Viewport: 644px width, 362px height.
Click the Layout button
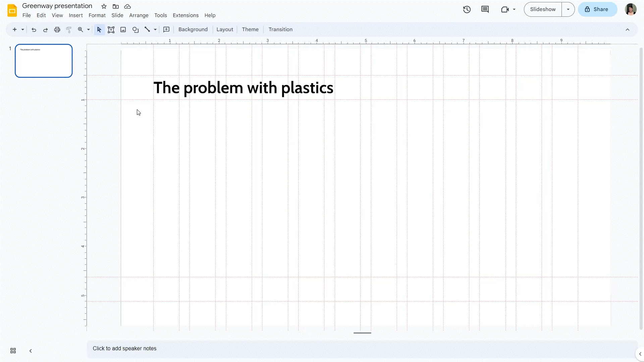coord(225,29)
